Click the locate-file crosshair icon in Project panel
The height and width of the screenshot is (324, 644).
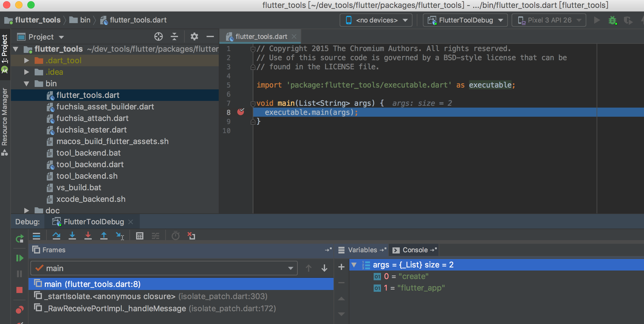click(x=159, y=37)
